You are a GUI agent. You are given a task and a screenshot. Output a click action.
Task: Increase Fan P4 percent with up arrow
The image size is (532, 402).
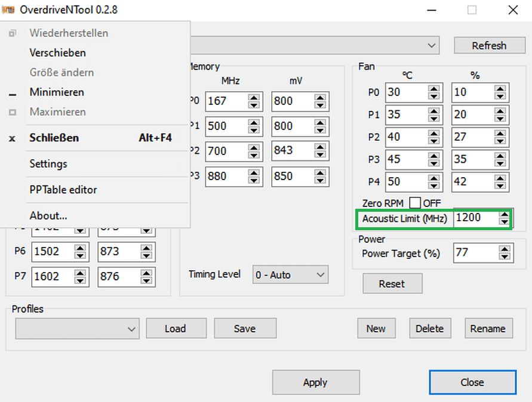coord(500,178)
